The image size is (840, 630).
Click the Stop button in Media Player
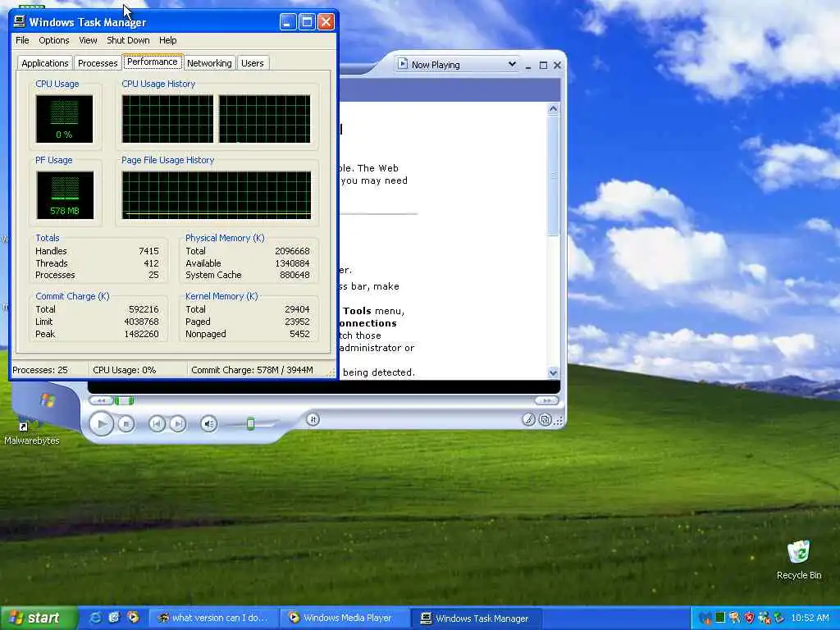[126, 424]
